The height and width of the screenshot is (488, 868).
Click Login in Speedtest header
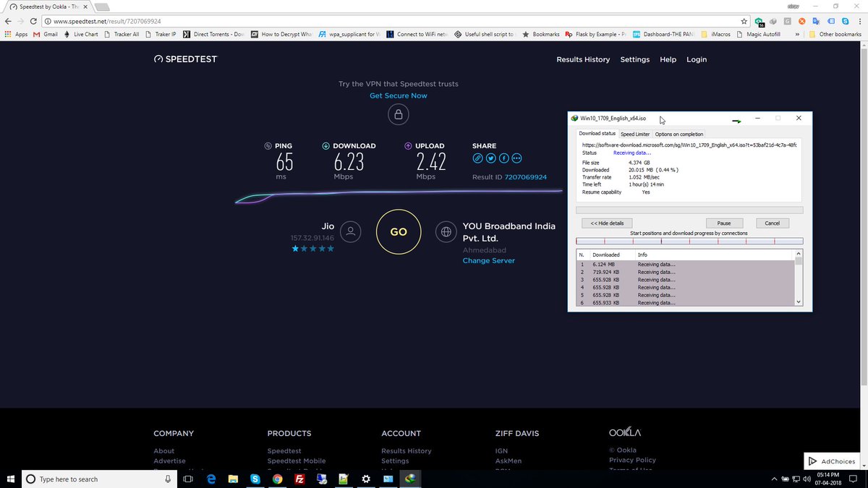[x=697, y=59]
